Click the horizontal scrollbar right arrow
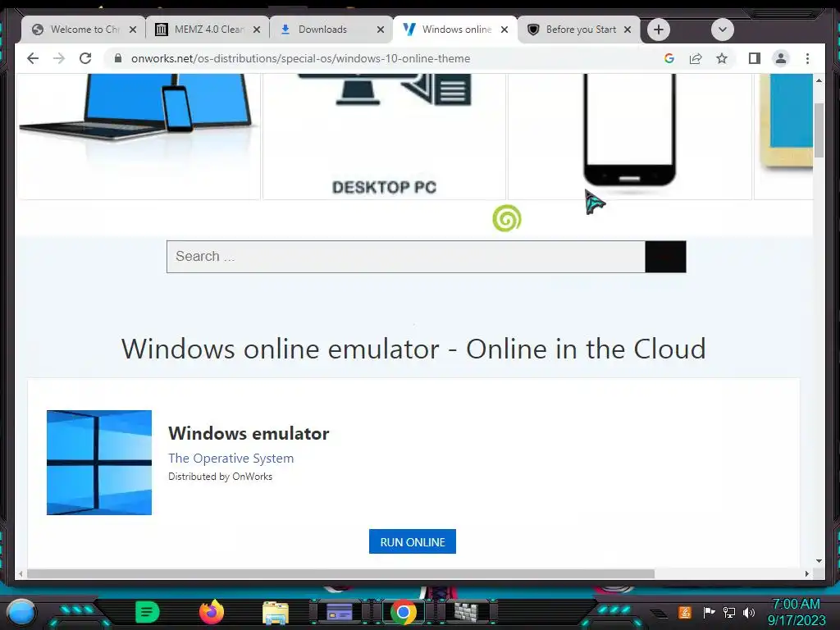The height and width of the screenshot is (630, 840). point(807,573)
